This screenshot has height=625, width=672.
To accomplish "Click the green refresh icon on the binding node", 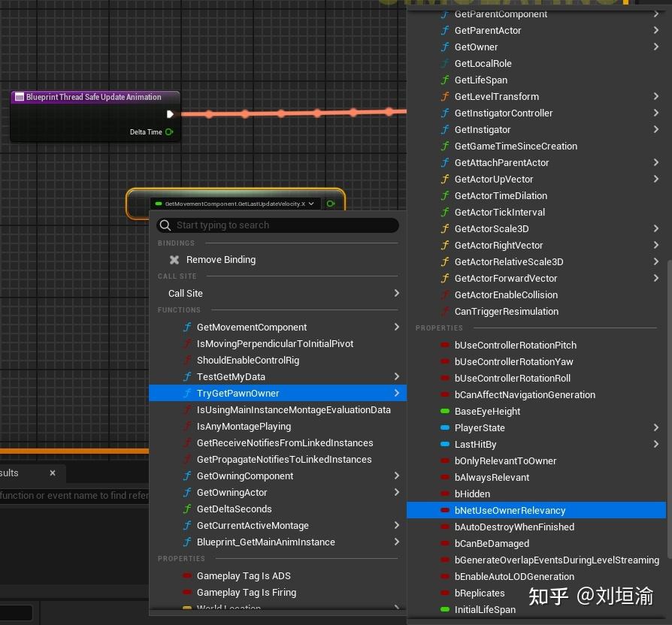I will point(331,203).
